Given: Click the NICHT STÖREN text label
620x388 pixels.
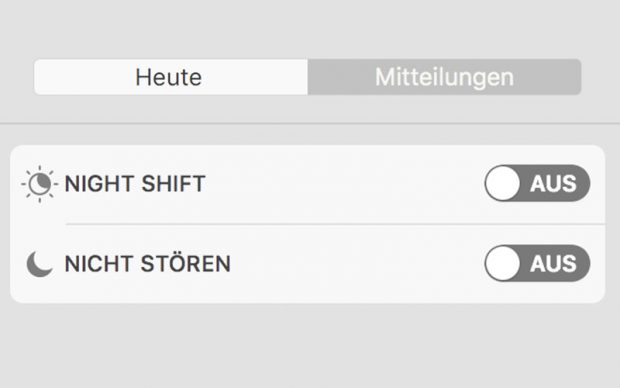Looking at the screenshot, I should coord(147,263).
